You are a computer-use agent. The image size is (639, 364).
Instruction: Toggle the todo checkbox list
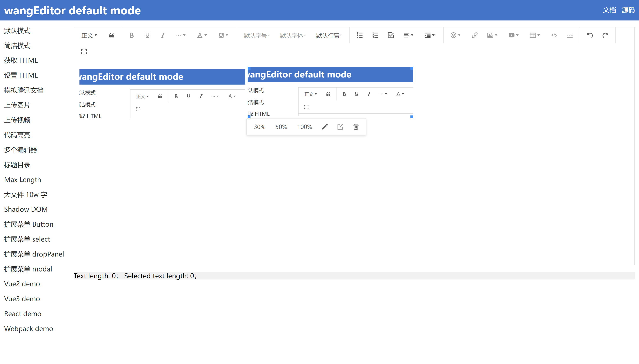pos(391,35)
